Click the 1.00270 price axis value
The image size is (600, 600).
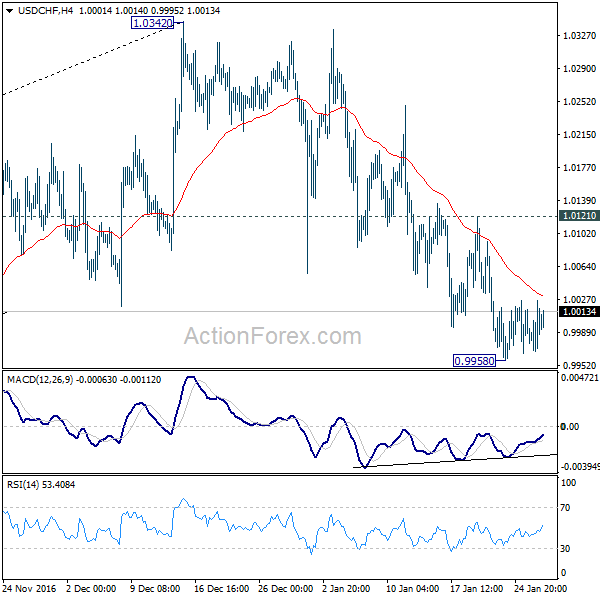click(579, 300)
